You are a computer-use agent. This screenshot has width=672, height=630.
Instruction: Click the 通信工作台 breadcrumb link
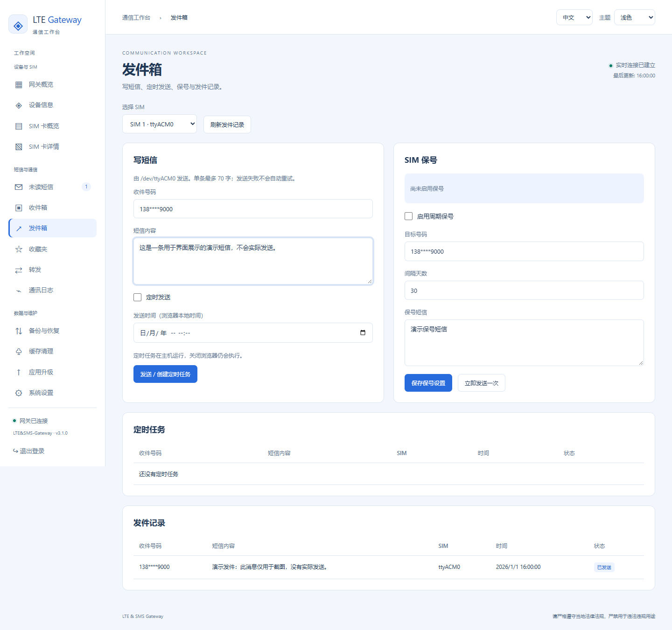[x=136, y=18]
